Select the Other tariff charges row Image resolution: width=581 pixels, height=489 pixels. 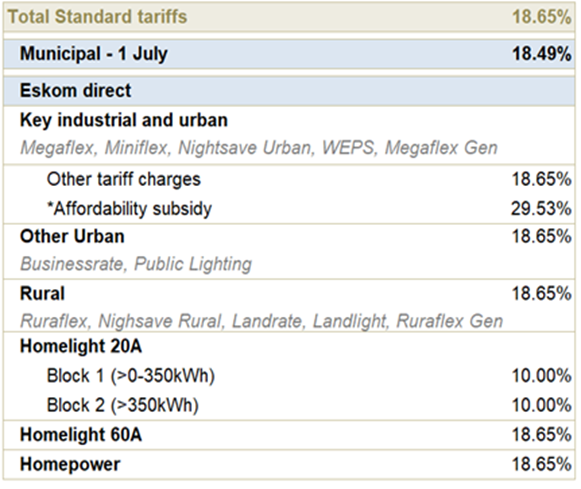click(x=289, y=179)
